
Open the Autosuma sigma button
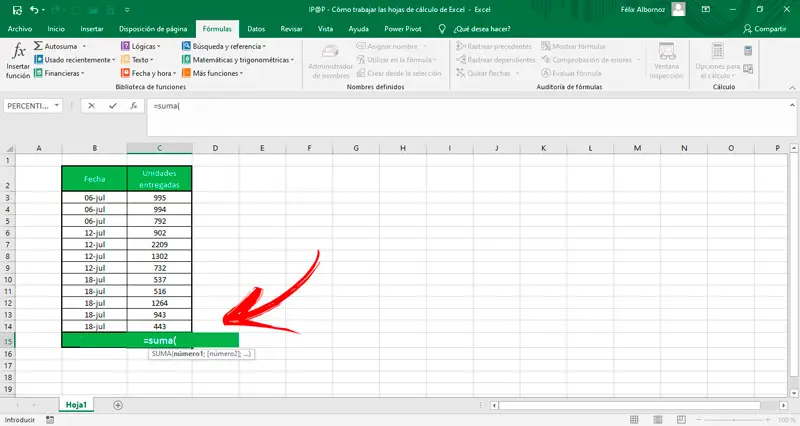60,46
